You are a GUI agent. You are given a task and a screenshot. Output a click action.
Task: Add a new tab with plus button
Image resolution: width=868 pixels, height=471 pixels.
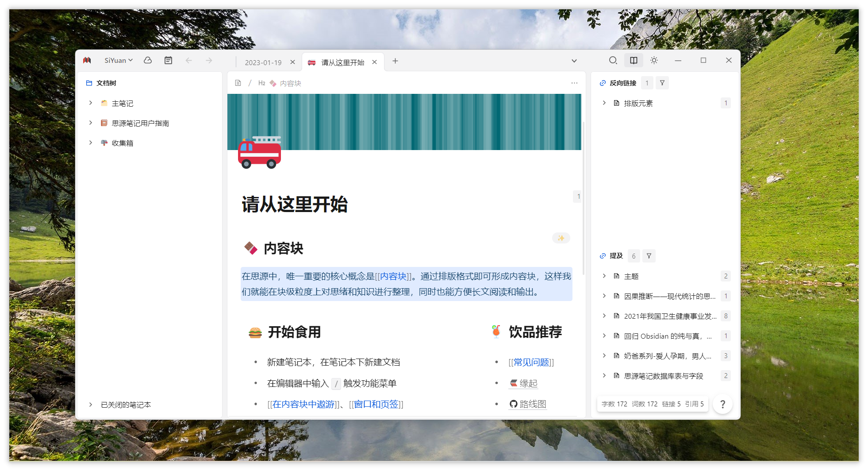coord(395,61)
